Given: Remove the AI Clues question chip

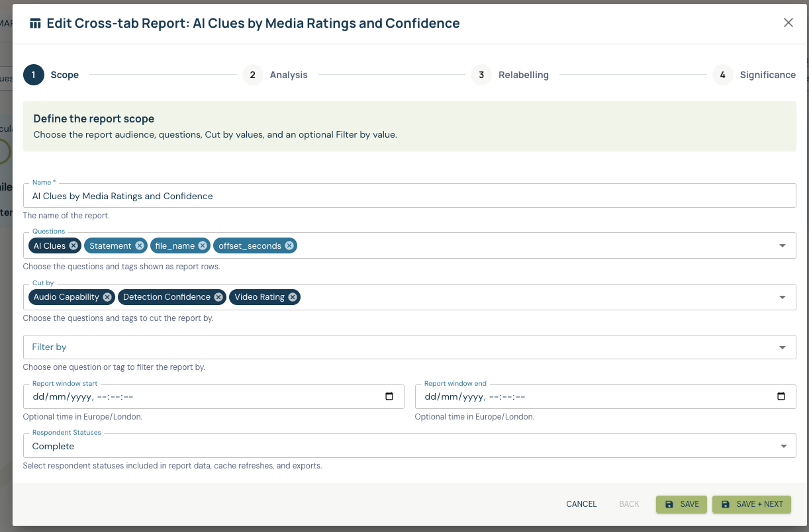Looking at the screenshot, I should [x=73, y=245].
